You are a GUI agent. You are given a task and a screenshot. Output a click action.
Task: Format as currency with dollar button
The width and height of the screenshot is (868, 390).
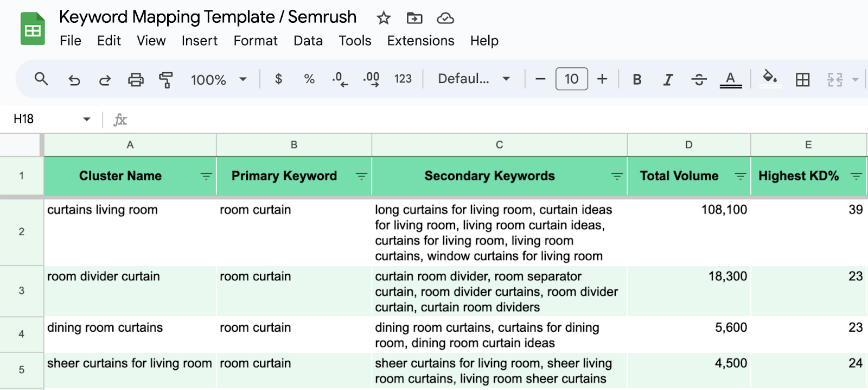pos(278,79)
